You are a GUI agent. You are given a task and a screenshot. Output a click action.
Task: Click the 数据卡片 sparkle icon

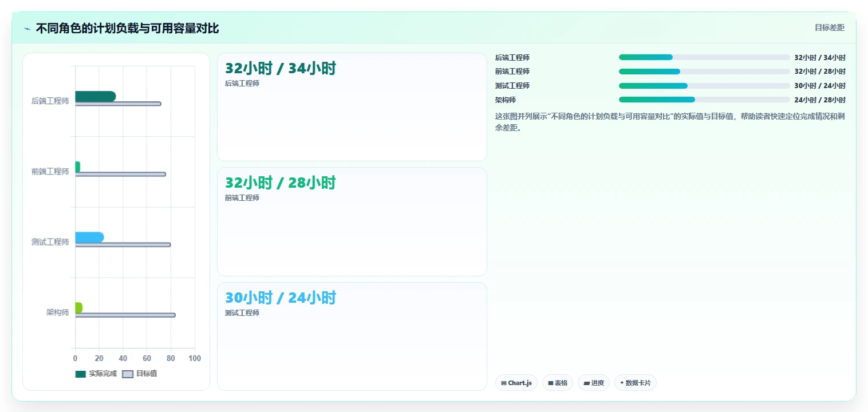622,383
